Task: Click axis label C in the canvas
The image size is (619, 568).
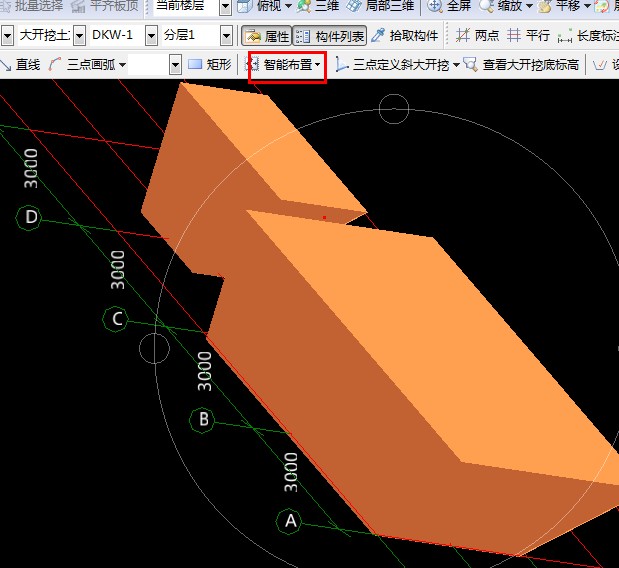Action: point(116,319)
